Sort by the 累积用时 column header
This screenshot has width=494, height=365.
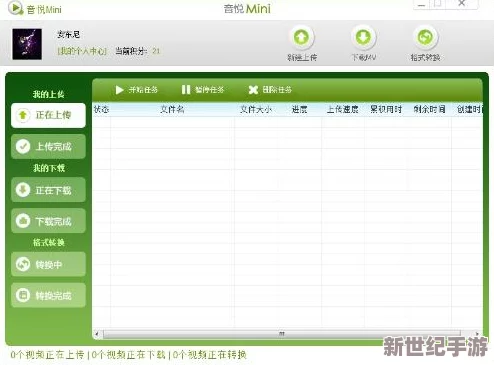coord(386,109)
